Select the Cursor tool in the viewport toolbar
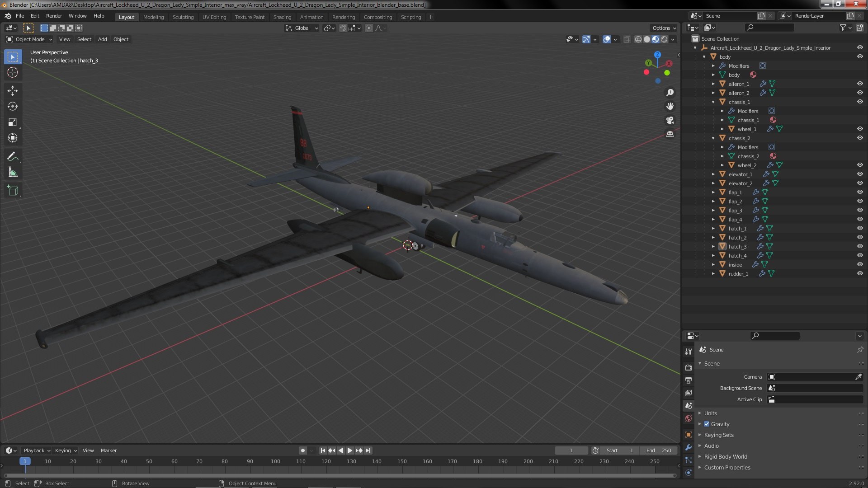The width and height of the screenshot is (868, 488). pyautogui.click(x=13, y=72)
